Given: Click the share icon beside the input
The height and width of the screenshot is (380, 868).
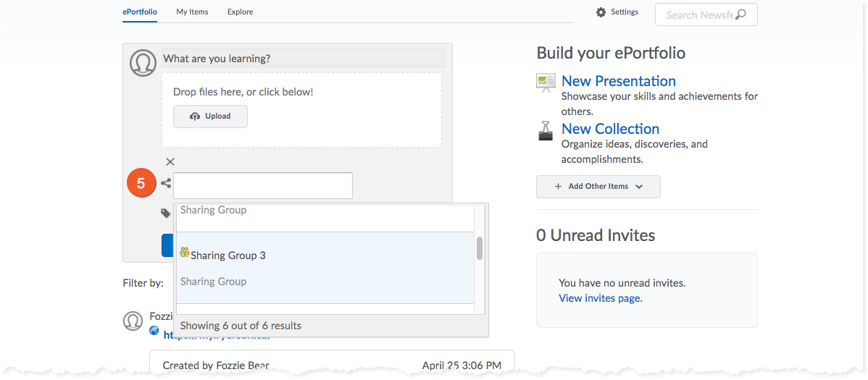Looking at the screenshot, I should (166, 184).
